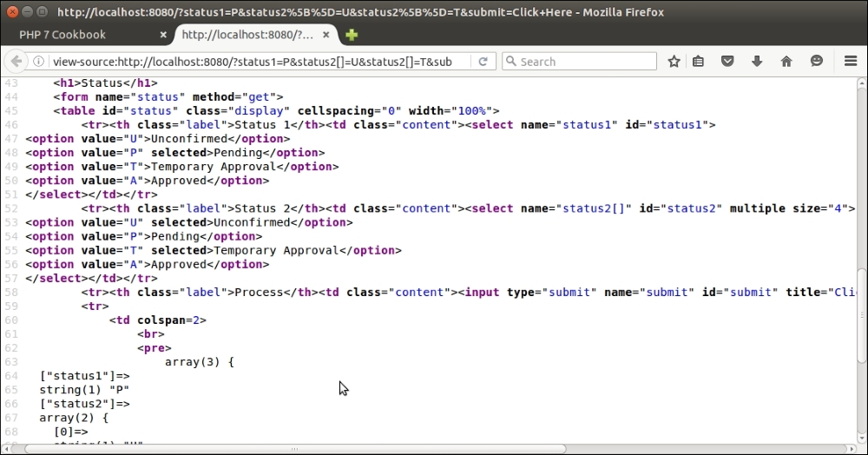
Task: Click line number 52 in the gutter
Action: pos(11,208)
